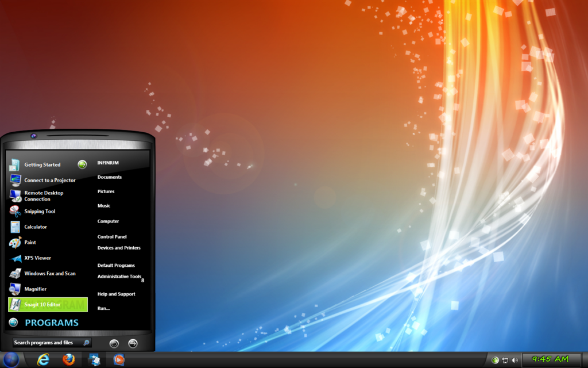Open Windows Media Player taskbar icon
588x368 pixels.
[x=119, y=360]
